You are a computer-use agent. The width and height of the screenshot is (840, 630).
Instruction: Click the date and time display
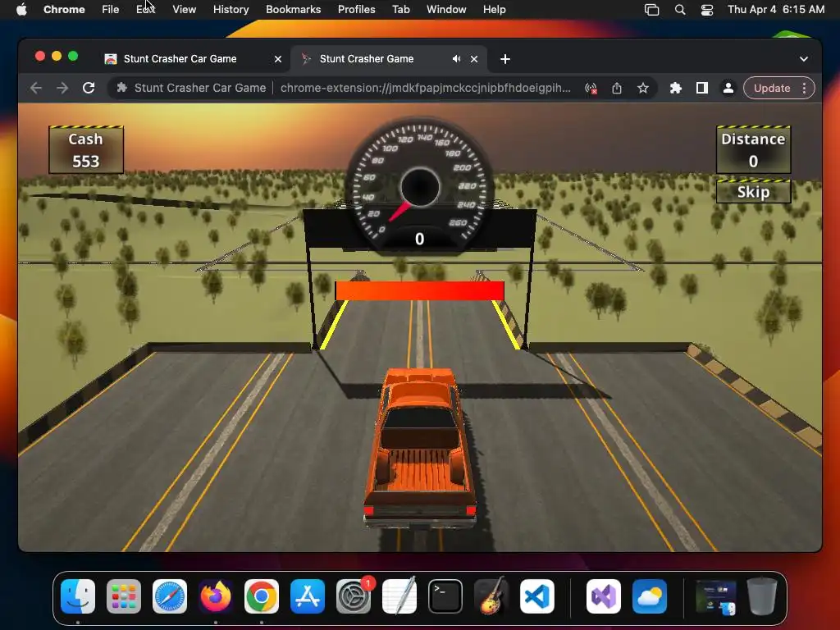tap(776, 10)
